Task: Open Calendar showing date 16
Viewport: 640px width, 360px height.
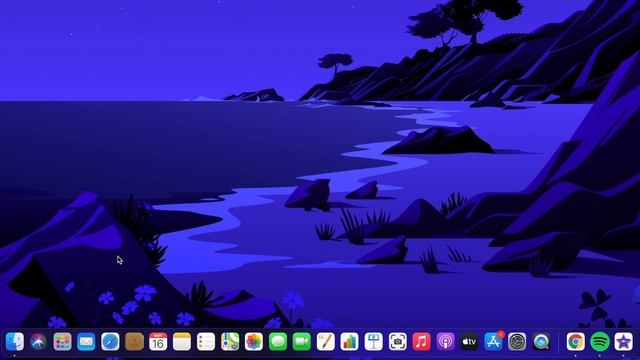Action: 158,342
